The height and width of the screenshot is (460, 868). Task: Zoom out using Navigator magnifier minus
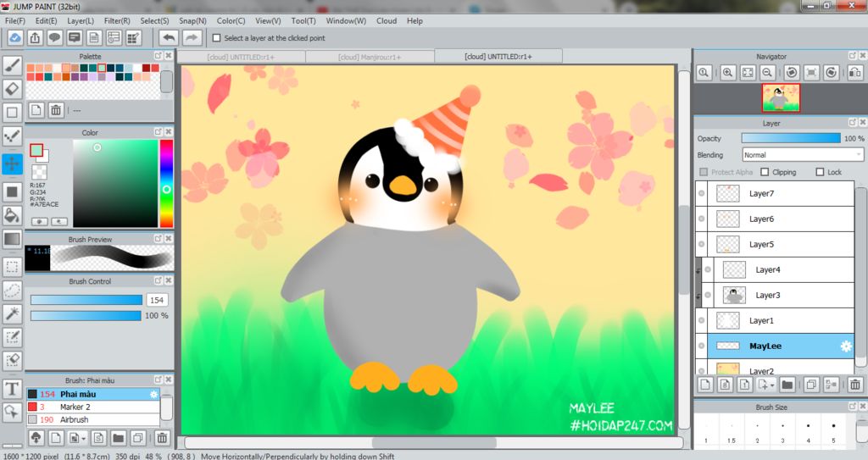767,73
